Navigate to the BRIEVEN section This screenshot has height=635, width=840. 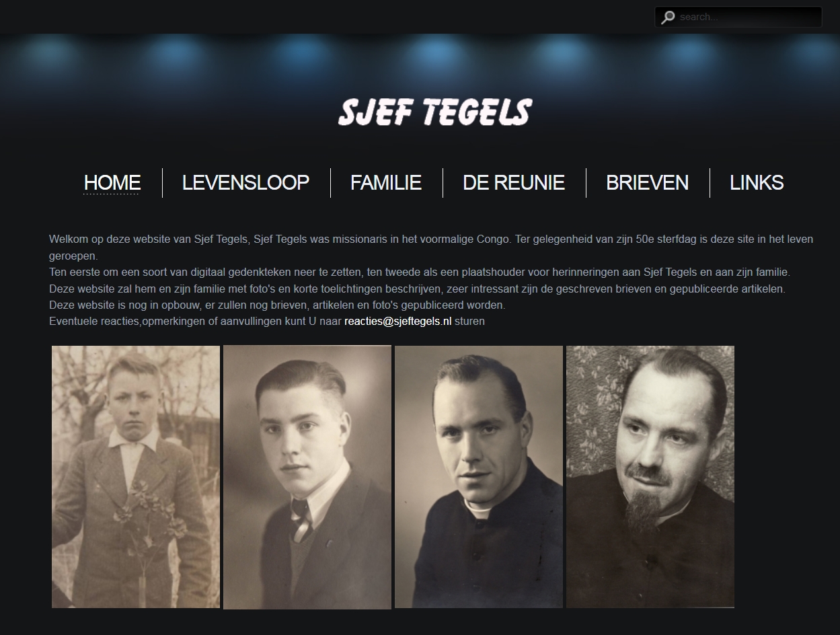647,182
